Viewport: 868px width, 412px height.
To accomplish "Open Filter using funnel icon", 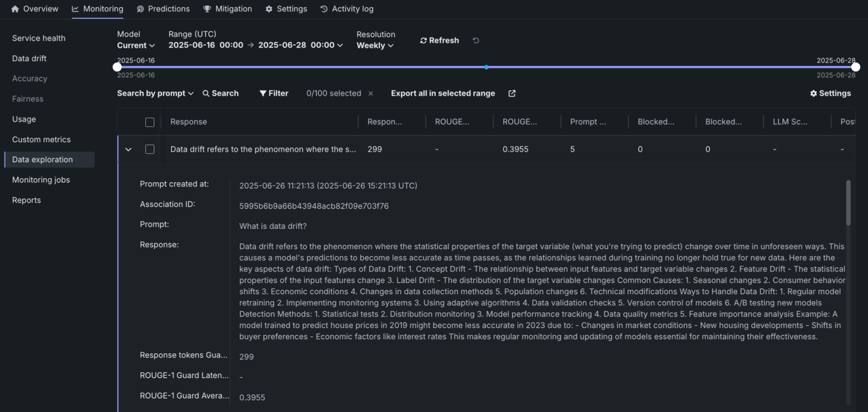I will pos(263,93).
